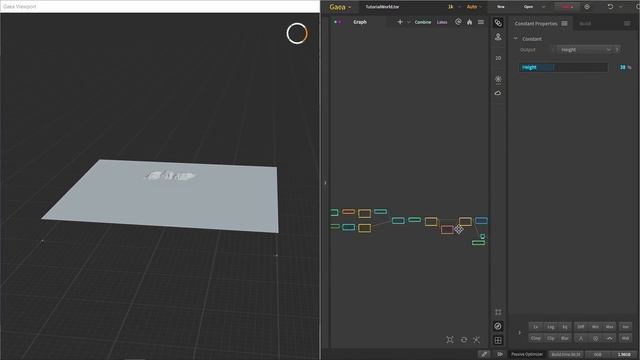Toggle the Eq post-process button
The width and height of the screenshot is (640, 360).
(x=564, y=327)
